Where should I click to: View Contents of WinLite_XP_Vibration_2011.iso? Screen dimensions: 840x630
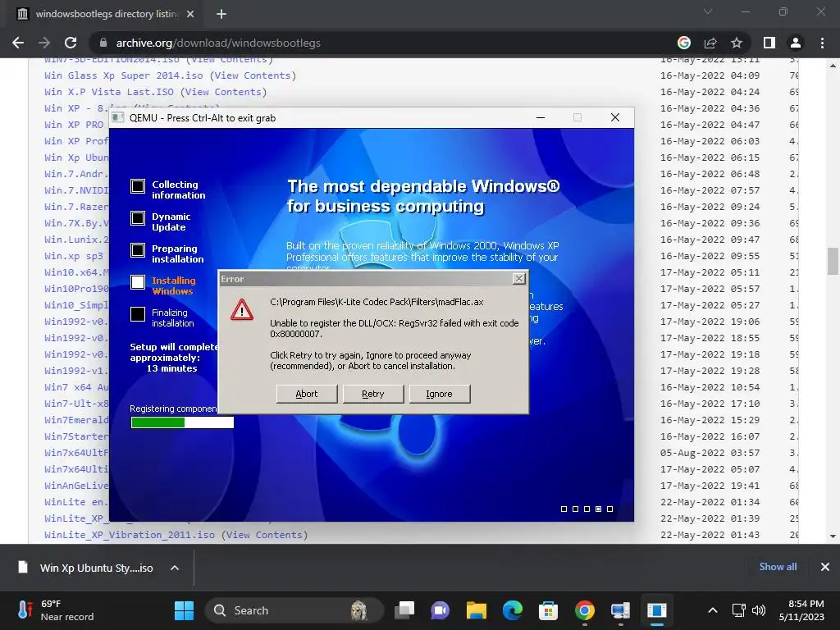coord(265,535)
